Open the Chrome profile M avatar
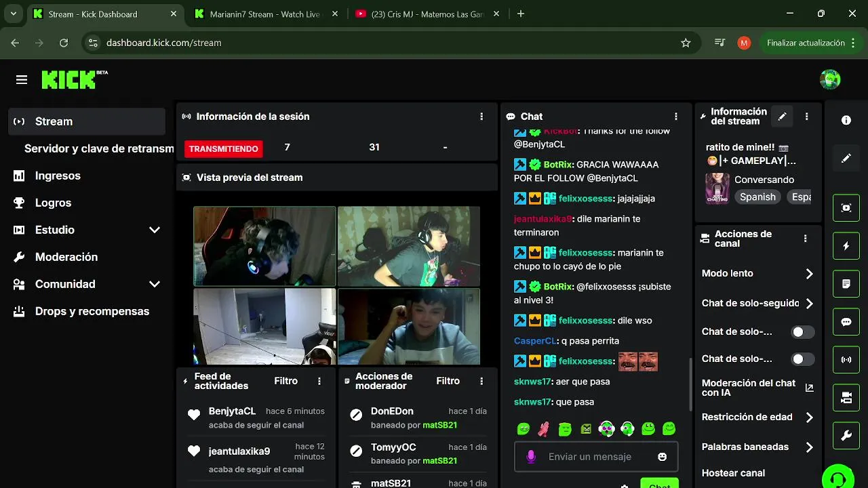 click(x=744, y=43)
